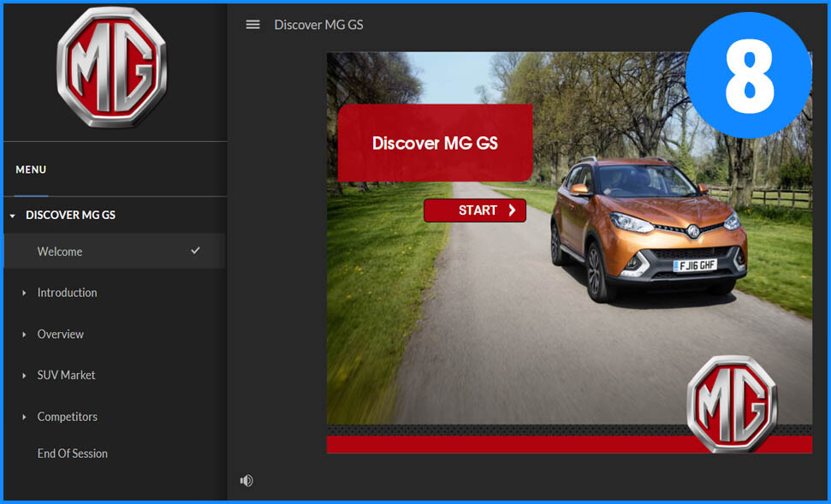
Task: Click the Discover MG GS red banner
Action: pyautogui.click(x=435, y=143)
